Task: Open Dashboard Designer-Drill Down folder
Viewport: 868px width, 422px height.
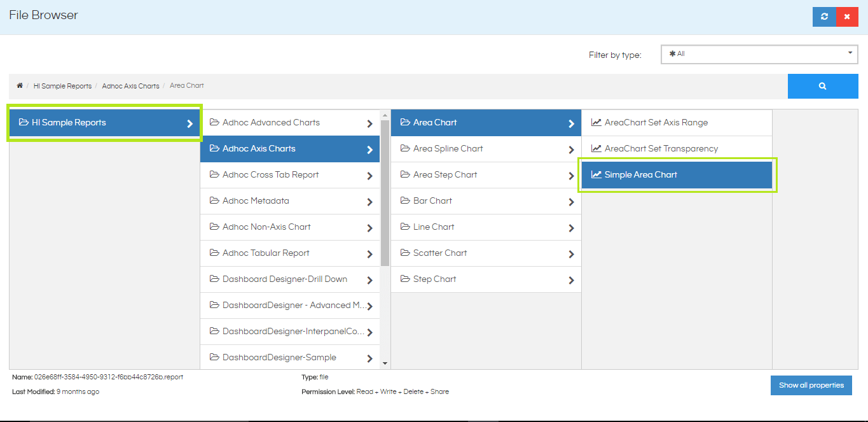Action: click(290, 279)
